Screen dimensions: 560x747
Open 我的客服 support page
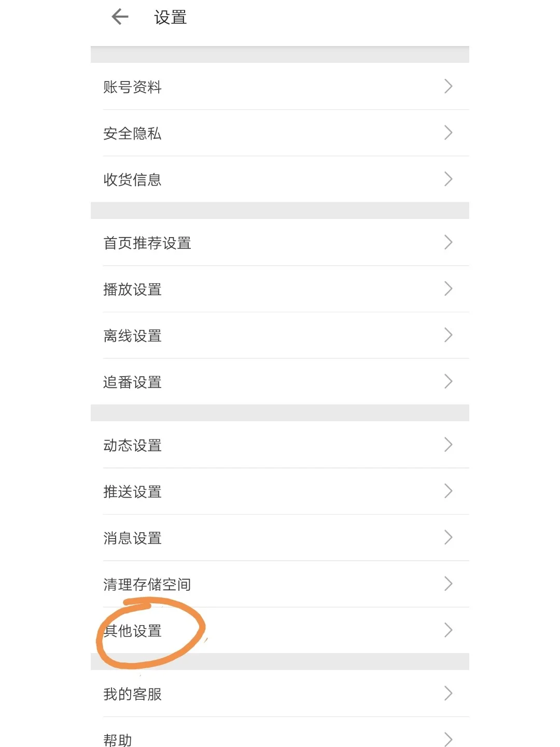(280, 694)
